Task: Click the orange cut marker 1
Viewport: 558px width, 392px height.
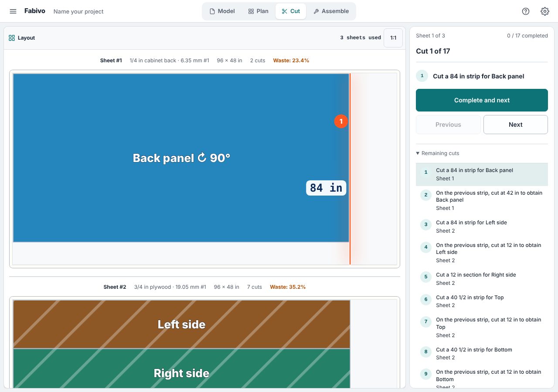Action: click(x=341, y=122)
